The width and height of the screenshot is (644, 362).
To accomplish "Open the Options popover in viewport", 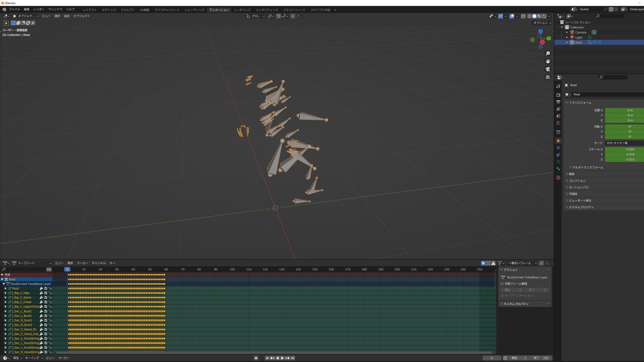I will [x=542, y=23].
